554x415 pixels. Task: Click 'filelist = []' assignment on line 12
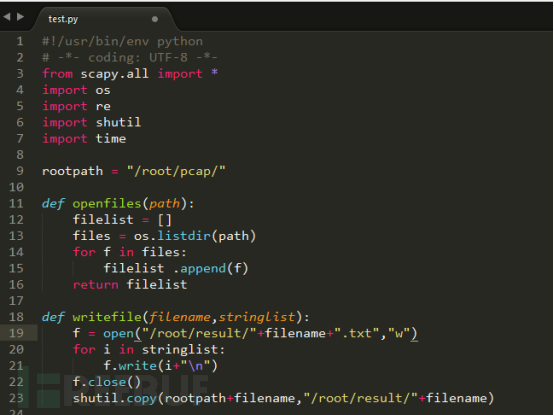122,220
